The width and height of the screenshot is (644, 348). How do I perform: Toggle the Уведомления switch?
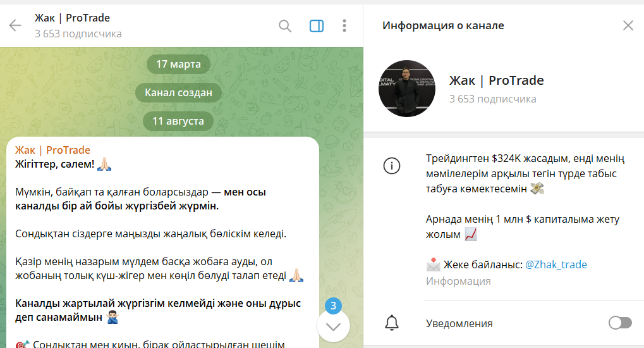pyautogui.click(x=620, y=323)
